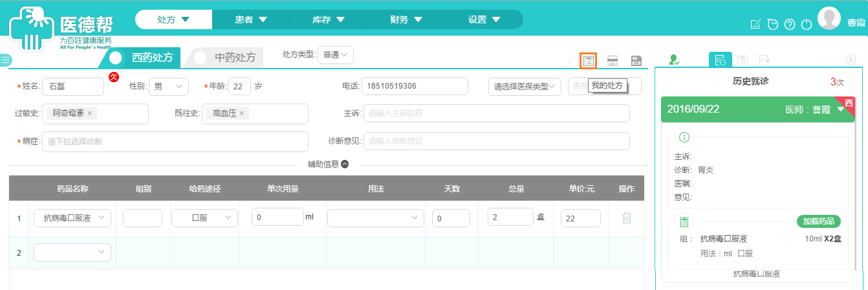Screen dimensions: 868x290
Task: Click row 1 总量 input
Action: click(x=510, y=217)
